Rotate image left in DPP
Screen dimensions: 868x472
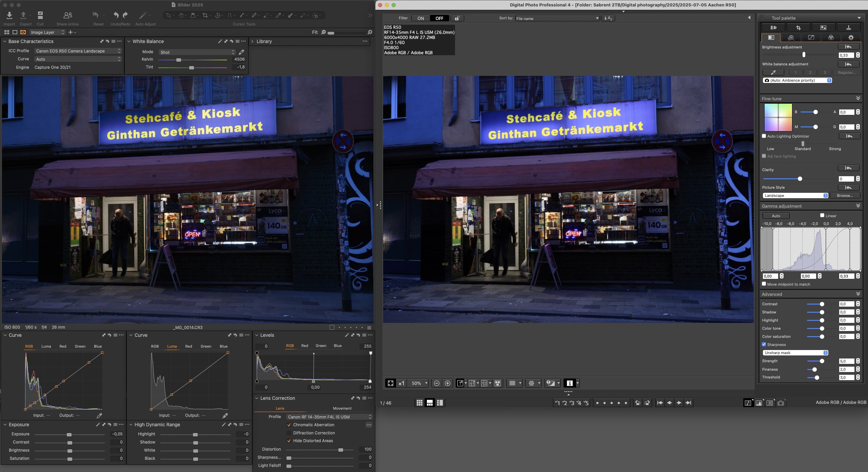(638, 403)
